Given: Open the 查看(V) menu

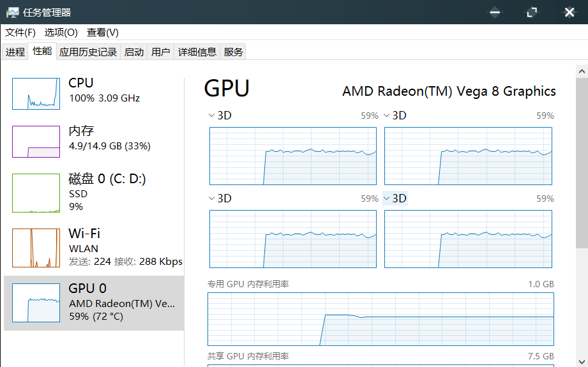Looking at the screenshot, I should point(102,33).
